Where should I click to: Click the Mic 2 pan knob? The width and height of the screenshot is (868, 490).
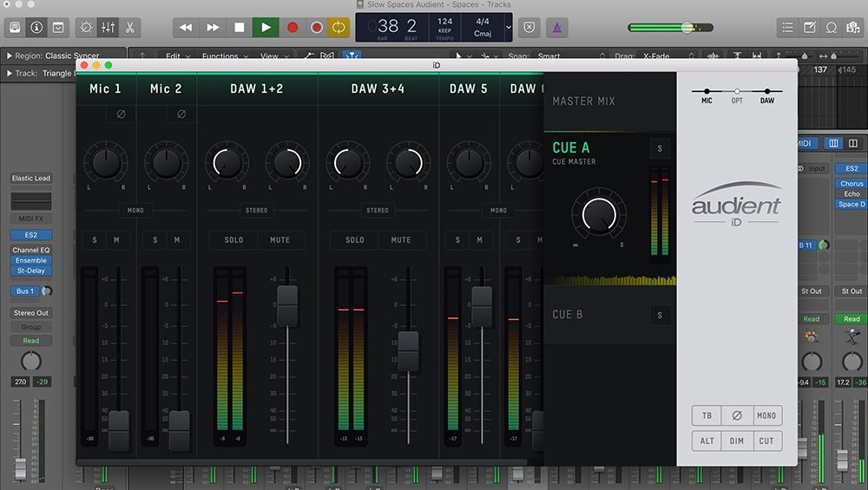coord(166,162)
